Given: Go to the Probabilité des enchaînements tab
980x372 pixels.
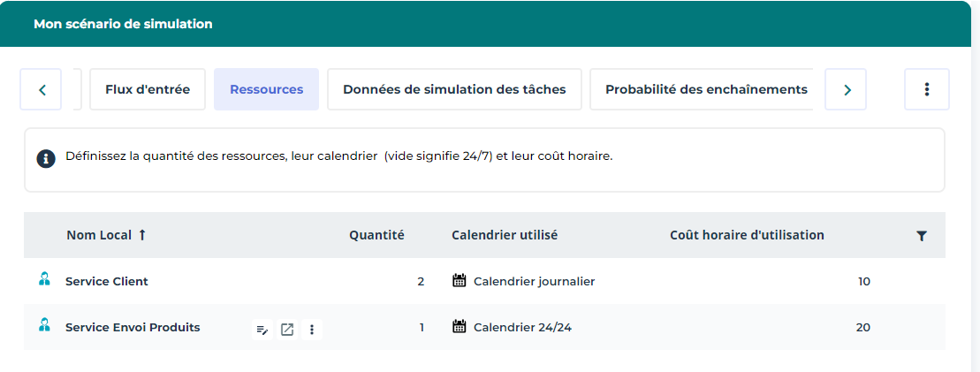Looking at the screenshot, I should click(x=705, y=89).
